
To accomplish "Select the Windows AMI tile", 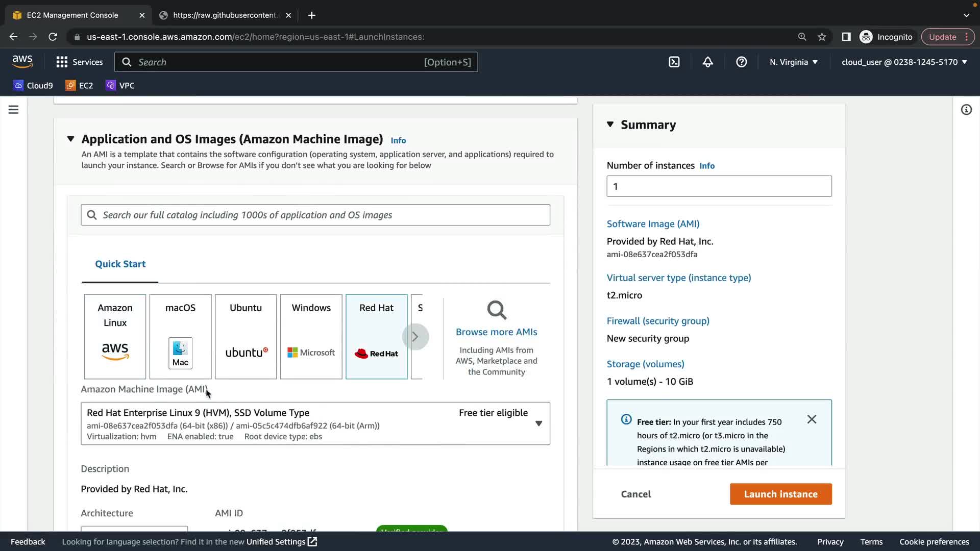I will (311, 336).
